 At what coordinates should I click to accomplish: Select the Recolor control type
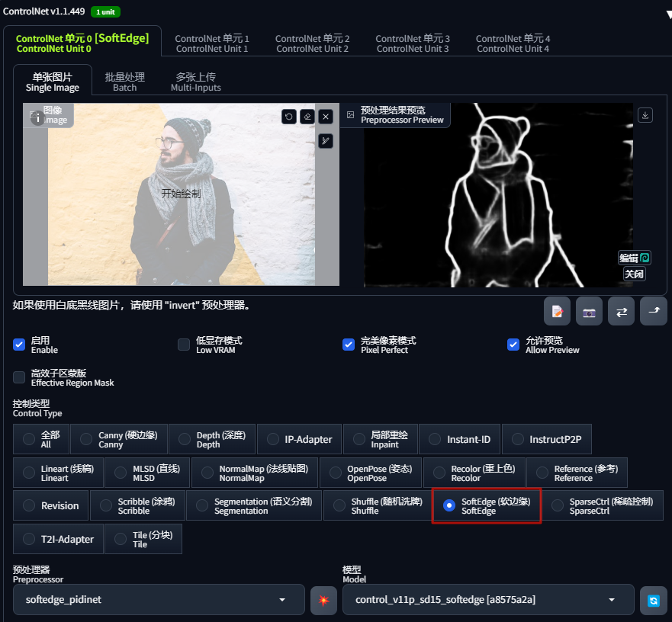474,473
